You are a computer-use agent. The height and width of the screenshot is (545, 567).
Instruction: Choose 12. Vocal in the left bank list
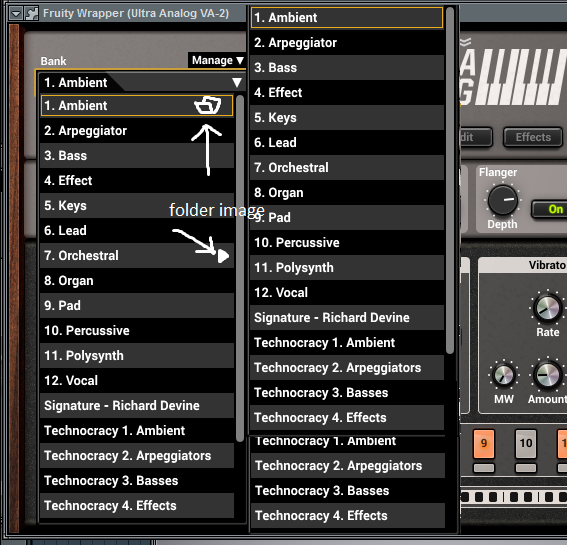(x=137, y=380)
